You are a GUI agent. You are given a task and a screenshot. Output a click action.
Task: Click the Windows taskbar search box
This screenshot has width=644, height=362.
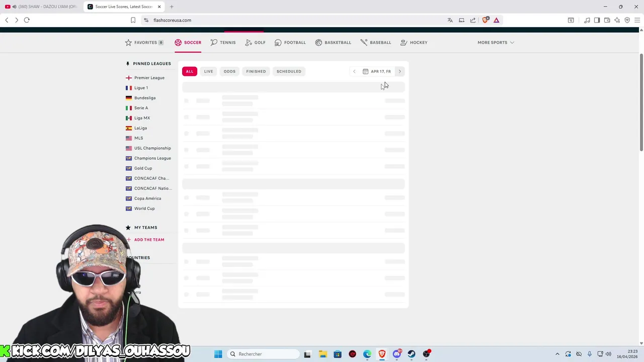[263, 354]
